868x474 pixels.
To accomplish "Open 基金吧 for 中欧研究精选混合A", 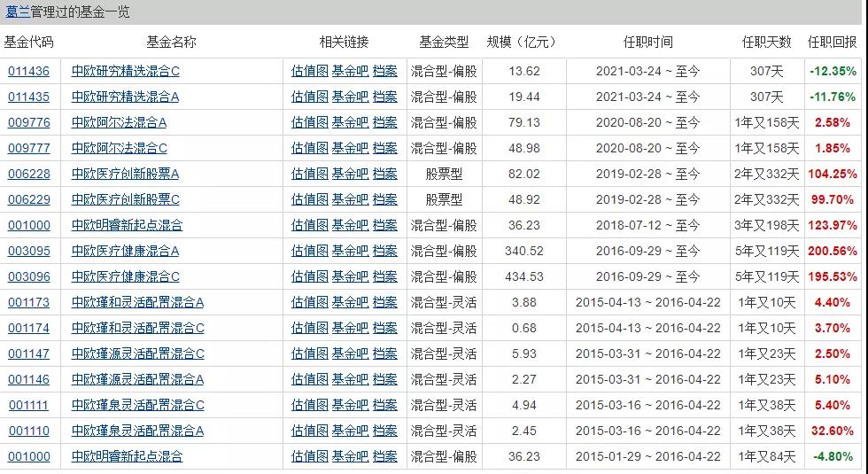I will click(351, 97).
